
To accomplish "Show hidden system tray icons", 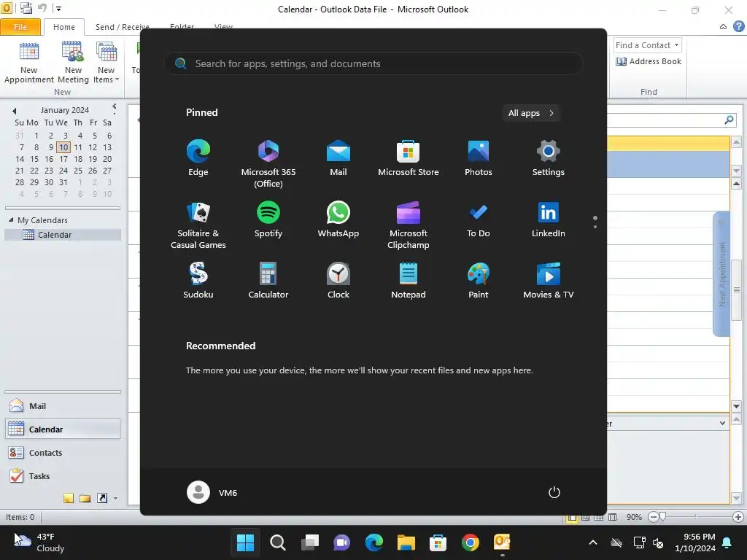I will point(592,542).
